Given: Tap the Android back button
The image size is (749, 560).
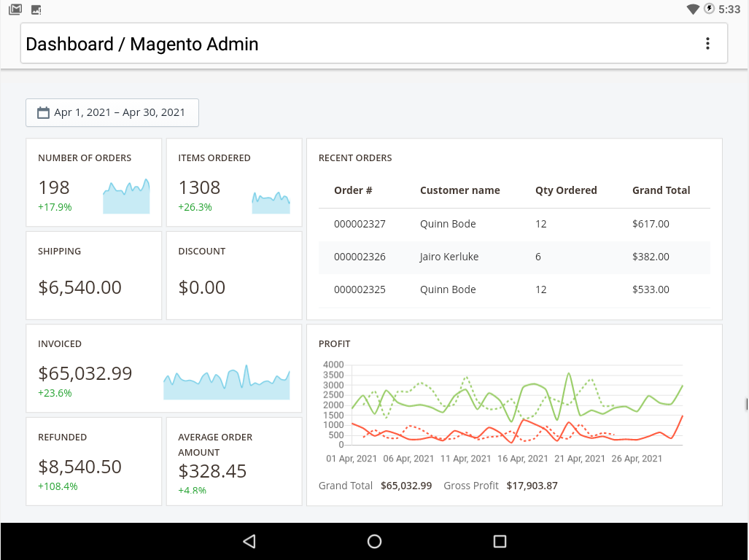Looking at the screenshot, I should point(249,541).
